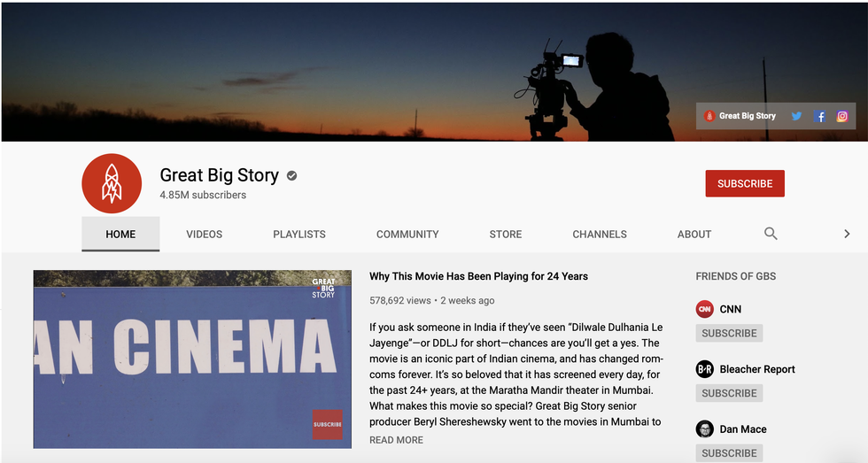This screenshot has height=463, width=868.
Task: Click the Bleacher Report logo icon
Action: point(705,369)
